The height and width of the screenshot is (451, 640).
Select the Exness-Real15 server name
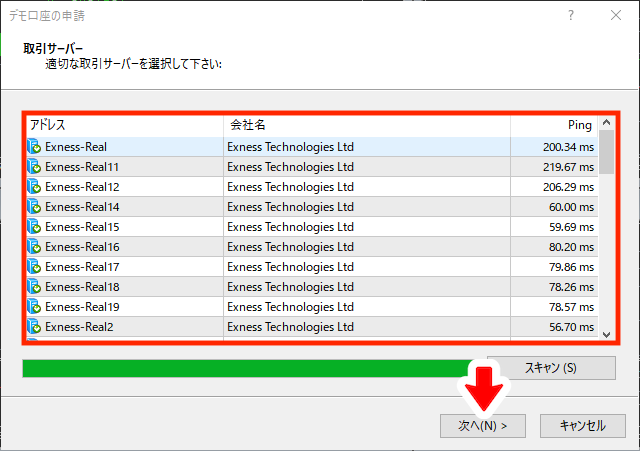pos(82,227)
